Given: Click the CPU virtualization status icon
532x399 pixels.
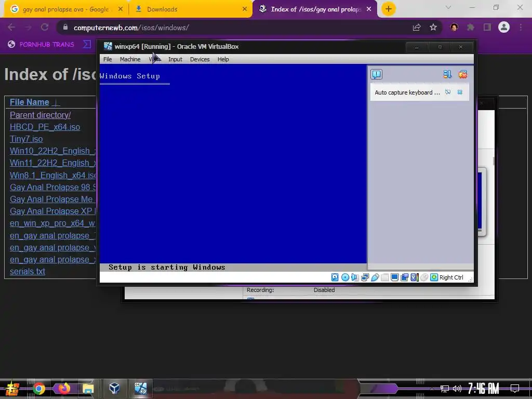Looking at the screenshot, I should click(414, 277).
